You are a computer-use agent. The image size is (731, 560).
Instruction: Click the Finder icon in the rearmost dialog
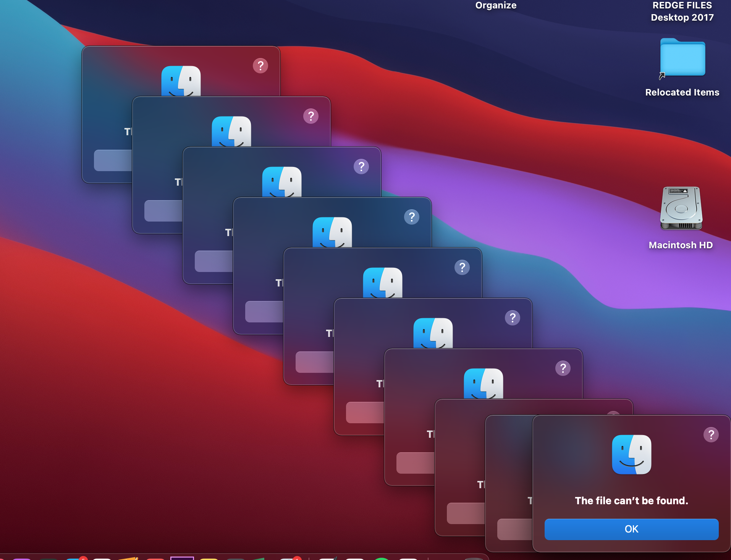181,81
